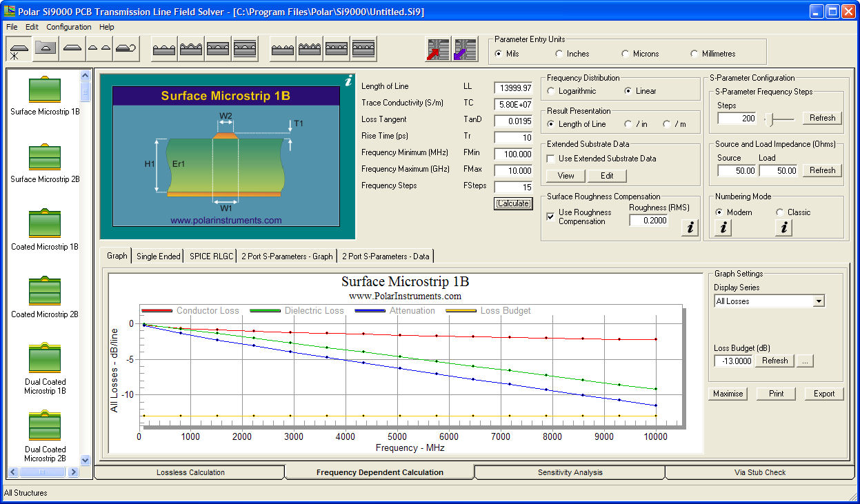Click structure list scroll down arrow
The image size is (860, 504).
point(86,460)
